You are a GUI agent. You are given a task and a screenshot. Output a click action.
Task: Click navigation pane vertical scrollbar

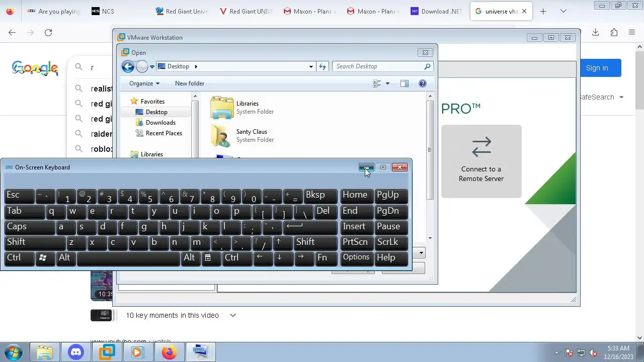(195, 129)
